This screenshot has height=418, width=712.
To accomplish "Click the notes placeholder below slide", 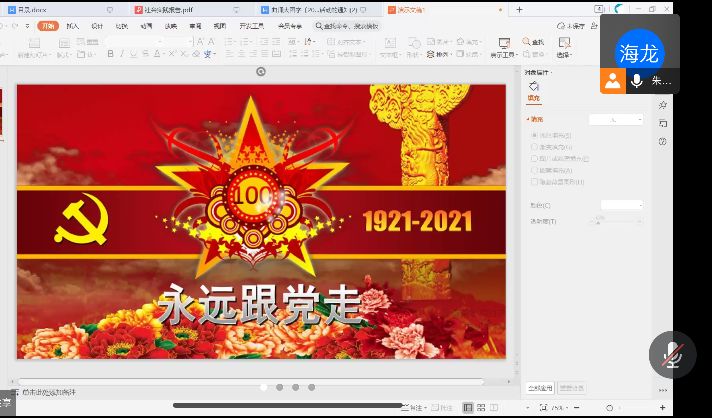I will point(49,392).
